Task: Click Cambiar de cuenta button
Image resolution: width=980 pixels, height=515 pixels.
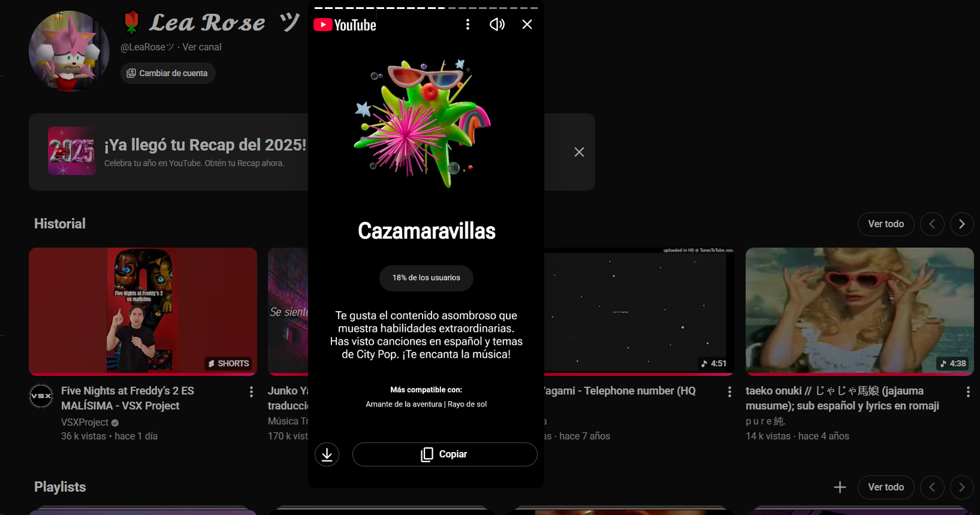Action: (168, 73)
